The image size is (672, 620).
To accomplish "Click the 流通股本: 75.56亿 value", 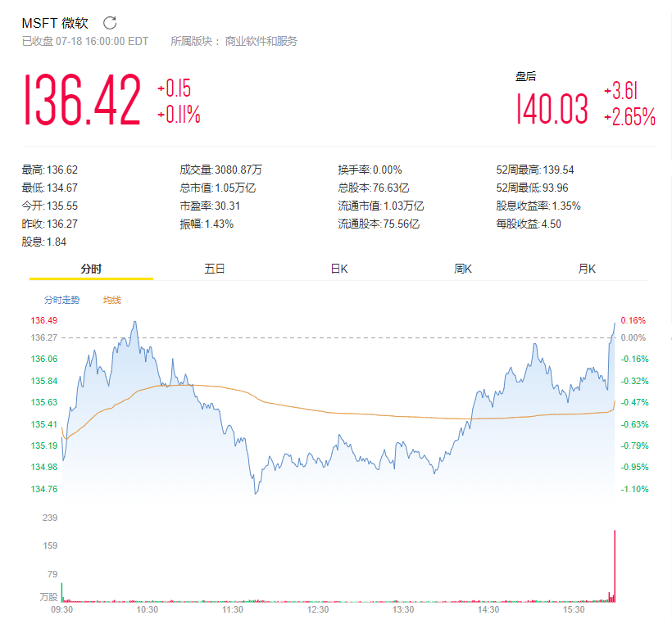I will click(379, 224).
